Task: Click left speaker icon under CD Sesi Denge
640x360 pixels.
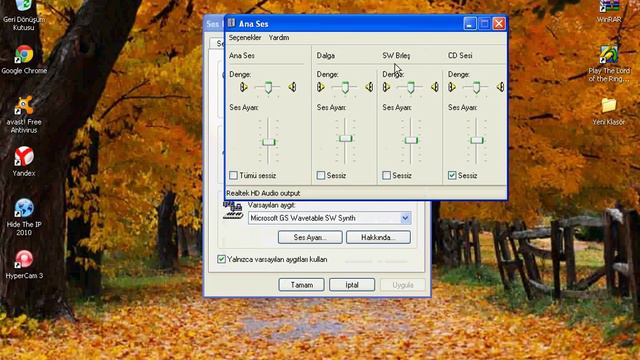Action: (452, 87)
